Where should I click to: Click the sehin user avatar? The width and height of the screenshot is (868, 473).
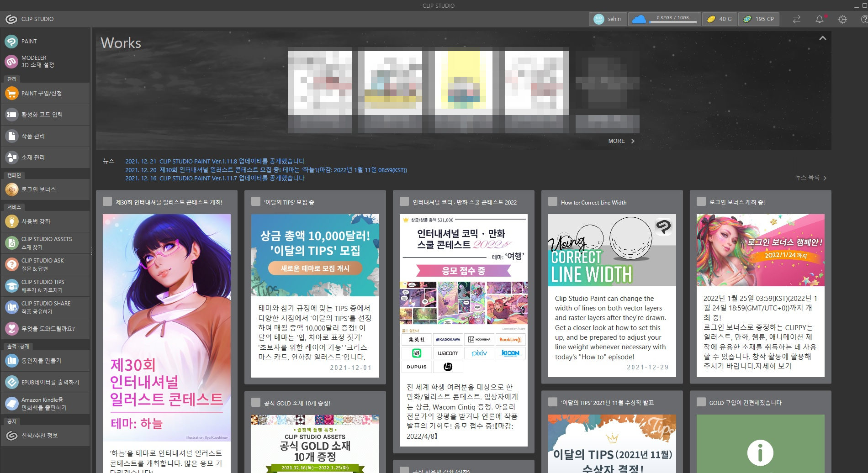point(599,19)
